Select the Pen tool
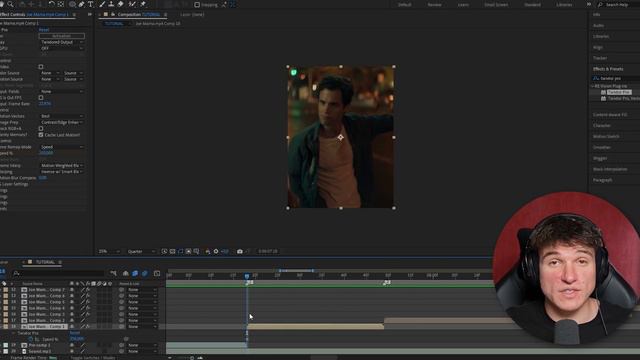The image size is (640, 360). point(81,4)
